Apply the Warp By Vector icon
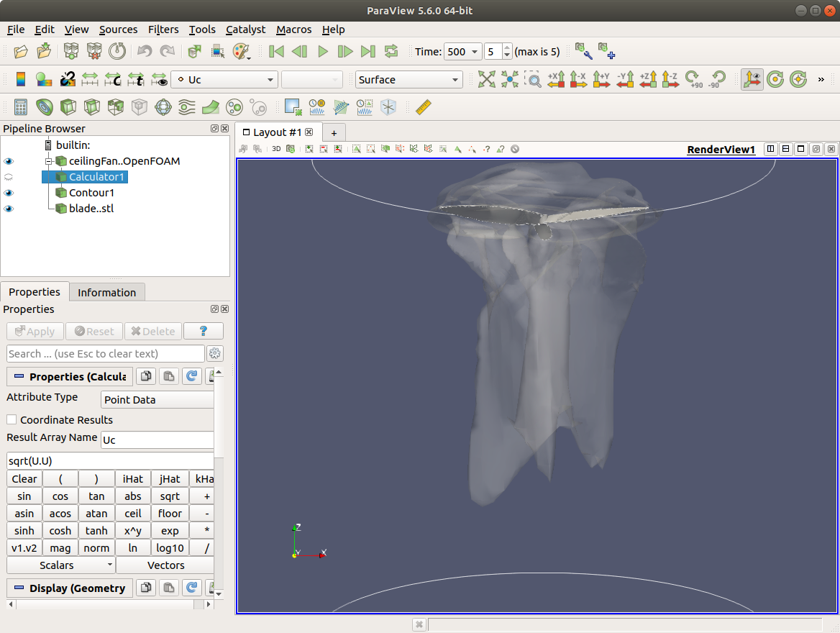Image resolution: width=840 pixels, height=633 pixels. (211, 107)
